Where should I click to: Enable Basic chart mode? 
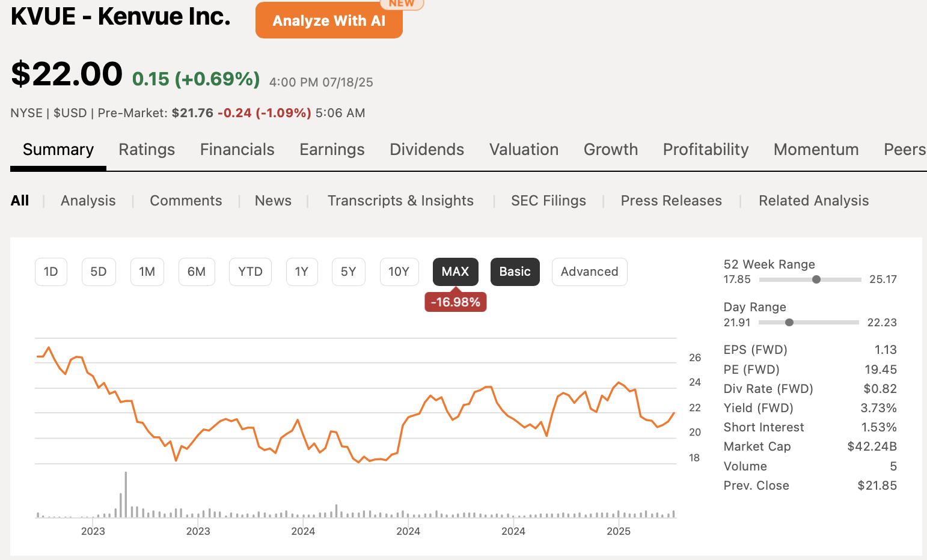515,272
